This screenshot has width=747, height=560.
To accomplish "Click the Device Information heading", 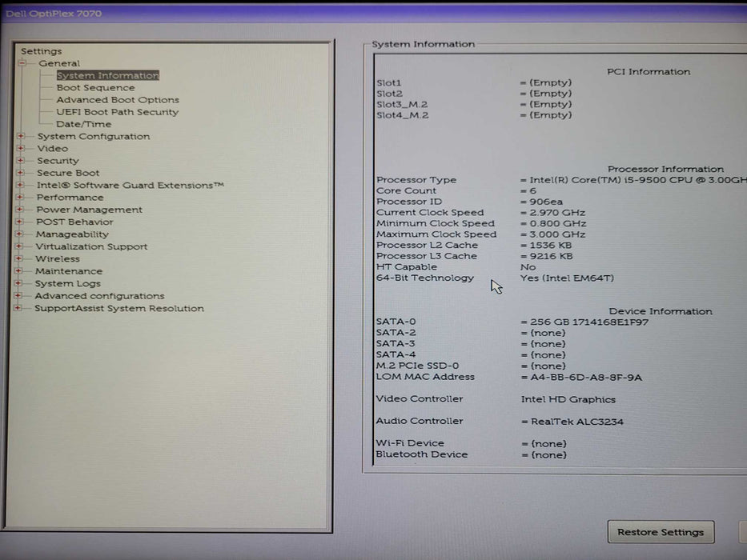I will 661,311.
